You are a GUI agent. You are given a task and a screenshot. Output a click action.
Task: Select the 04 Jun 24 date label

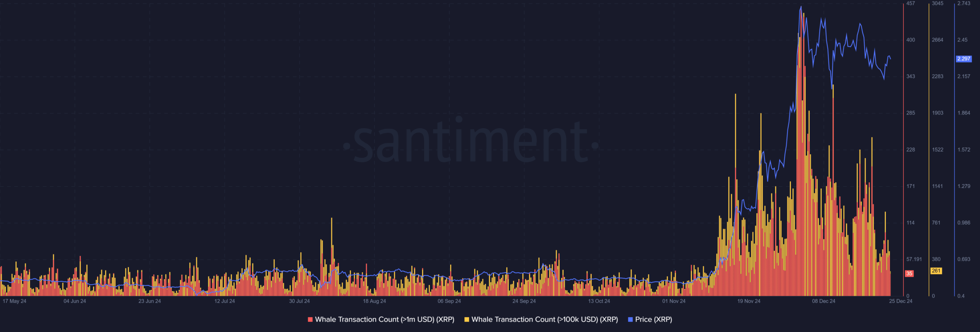tap(75, 301)
